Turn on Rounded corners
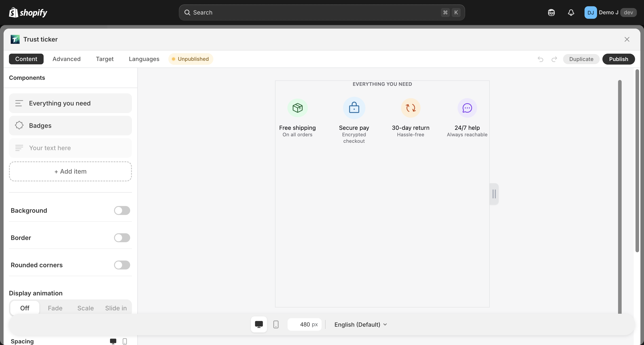The height and width of the screenshot is (345, 644). 122,265
